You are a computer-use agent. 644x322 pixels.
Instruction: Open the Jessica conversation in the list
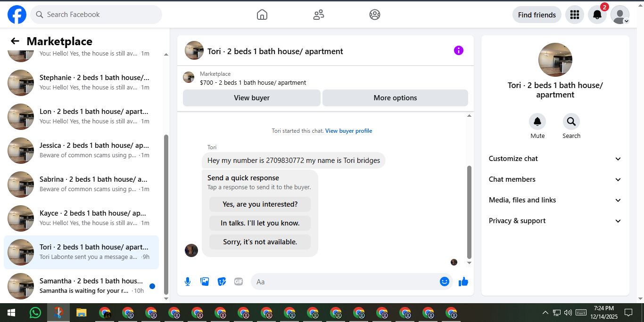click(81, 151)
